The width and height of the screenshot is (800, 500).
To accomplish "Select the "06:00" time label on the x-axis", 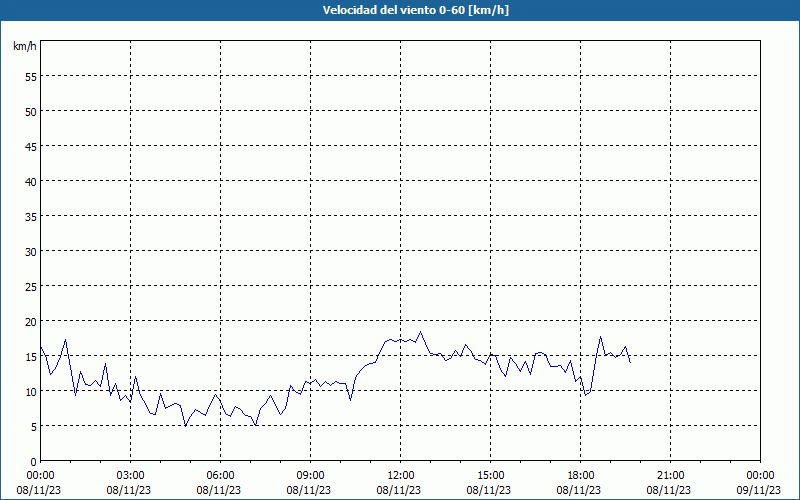I will [x=220, y=476].
